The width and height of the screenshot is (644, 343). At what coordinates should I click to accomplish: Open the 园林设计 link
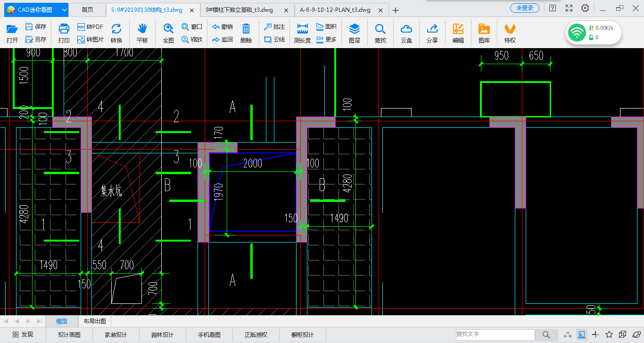pyautogui.click(x=163, y=335)
